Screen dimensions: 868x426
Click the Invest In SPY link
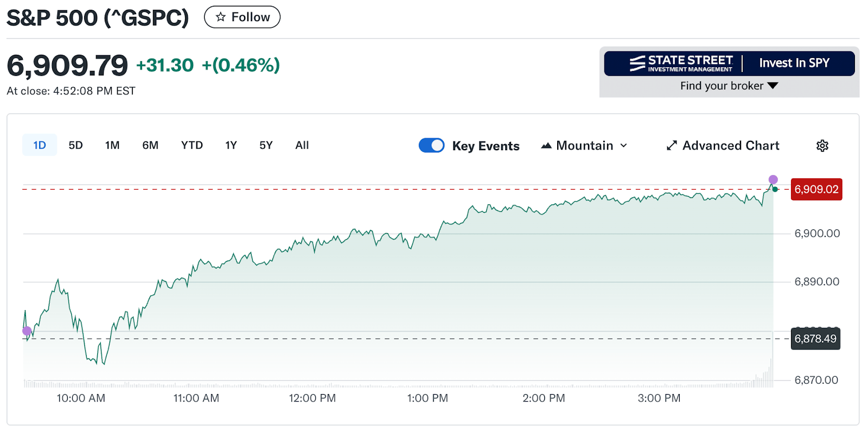coord(794,63)
